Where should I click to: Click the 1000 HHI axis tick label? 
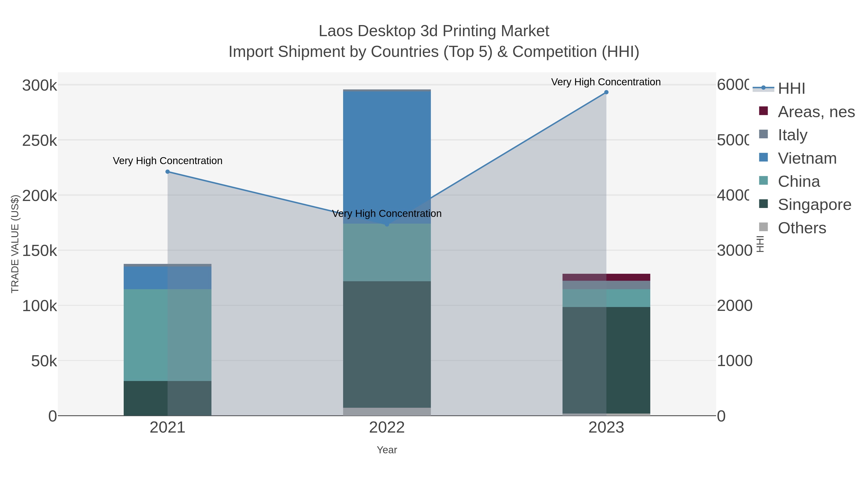pyautogui.click(x=735, y=361)
